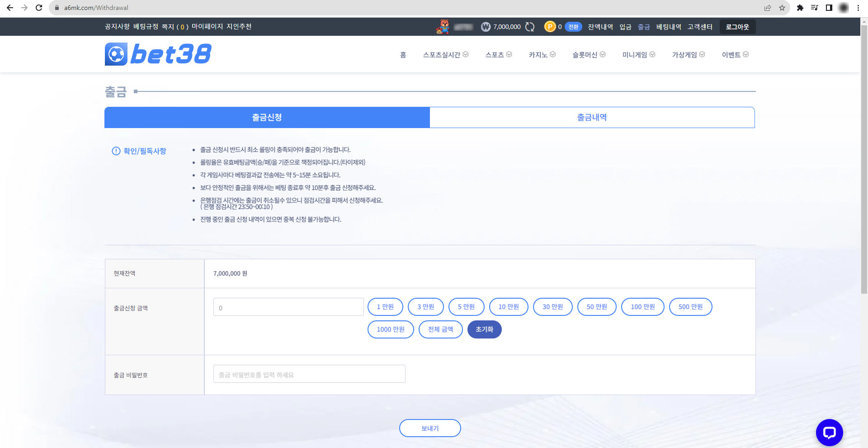Open 베팅규정 in the top bar
Screen dimensions: 868x448
pos(146,27)
